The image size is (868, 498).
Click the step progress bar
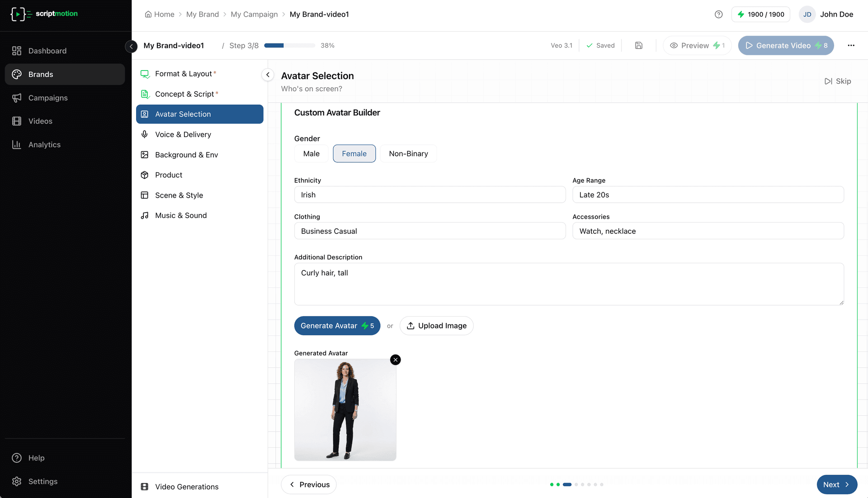(x=289, y=46)
